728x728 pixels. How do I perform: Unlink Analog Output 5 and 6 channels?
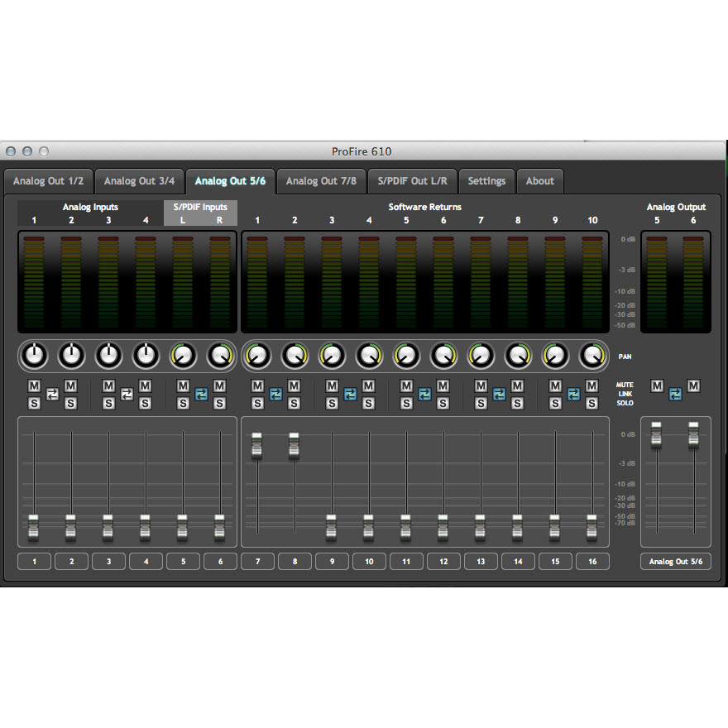(675, 395)
